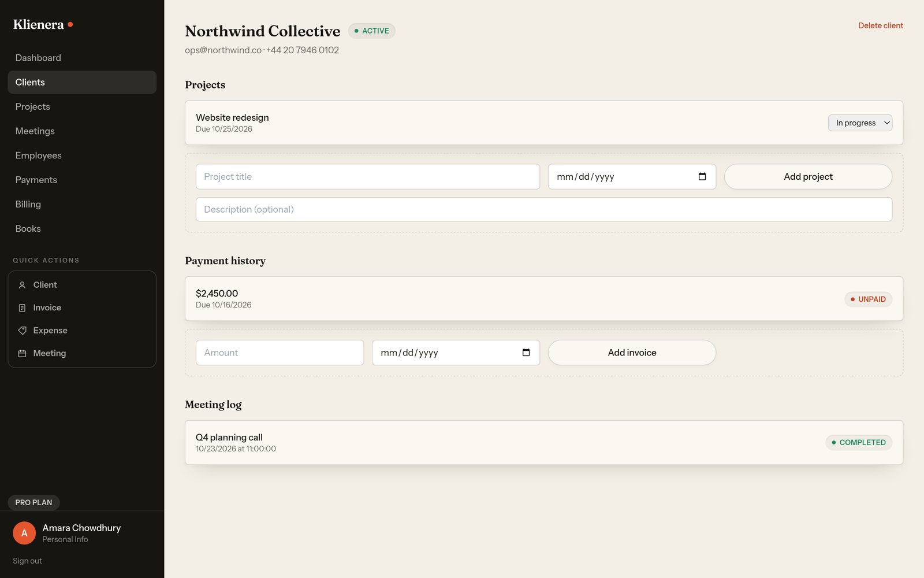Image resolution: width=924 pixels, height=578 pixels.
Task: Click the Meeting calendar icon in Quick Actions
Action: 22,353
